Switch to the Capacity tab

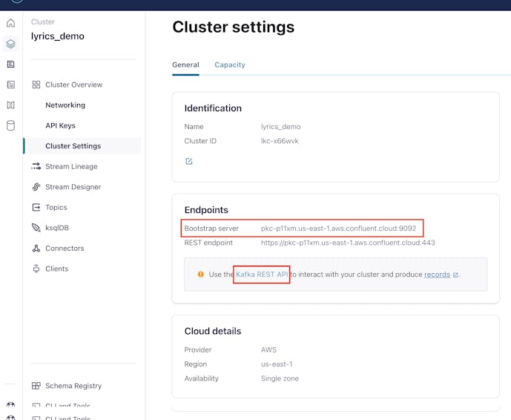230,65
